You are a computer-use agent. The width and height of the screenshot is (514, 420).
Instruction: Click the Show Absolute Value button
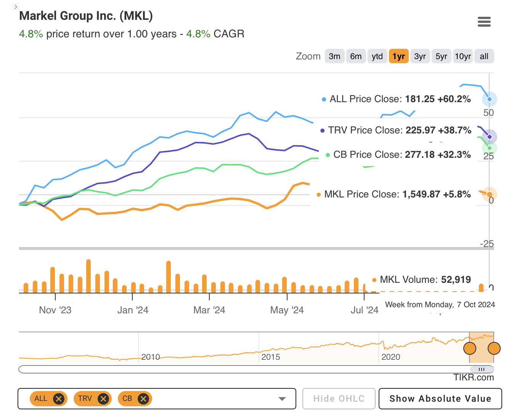[440, 399]
